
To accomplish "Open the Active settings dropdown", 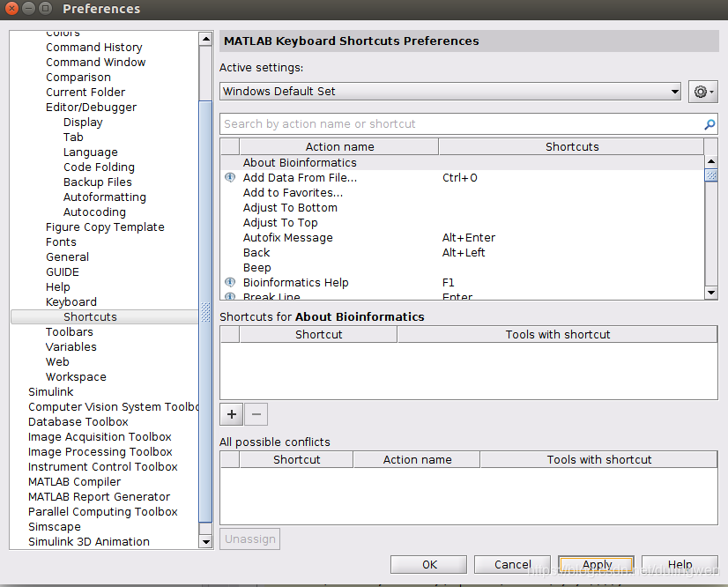I will click(x=449, y=92).
